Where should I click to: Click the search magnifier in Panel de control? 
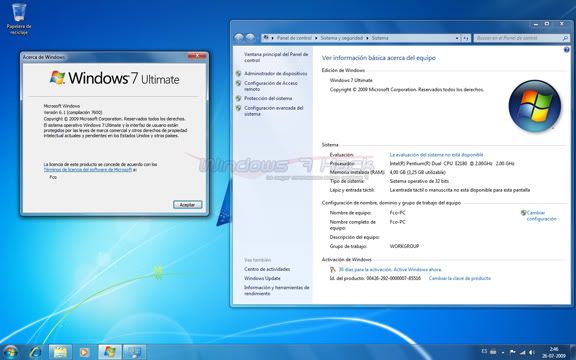[565, 38]
